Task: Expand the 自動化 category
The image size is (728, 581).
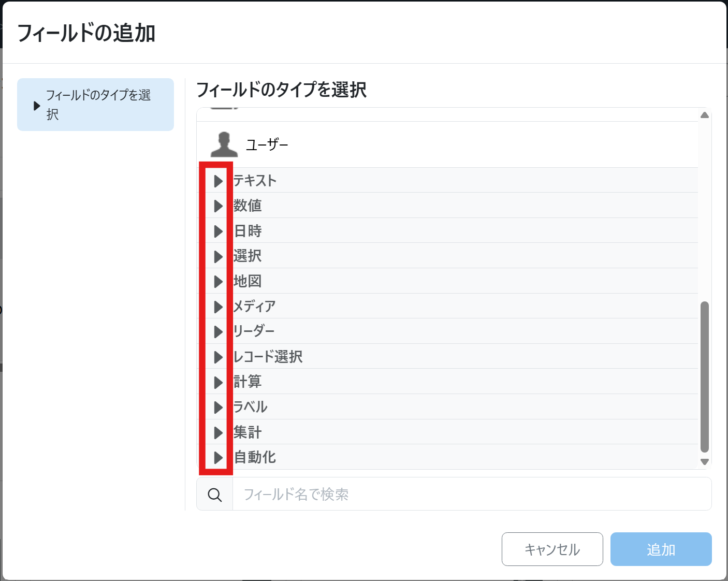Action: 218,457
